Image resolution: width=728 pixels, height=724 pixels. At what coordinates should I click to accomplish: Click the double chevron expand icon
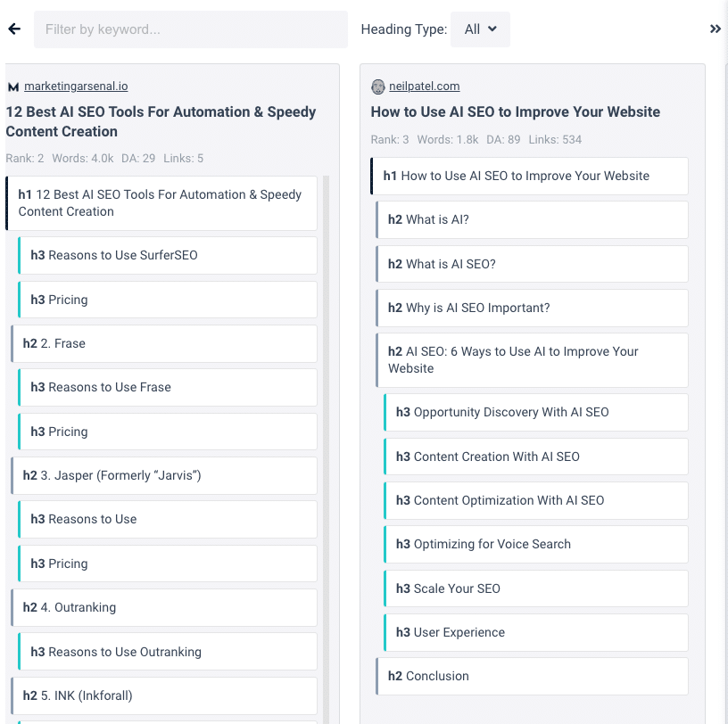tap(715, 29)
